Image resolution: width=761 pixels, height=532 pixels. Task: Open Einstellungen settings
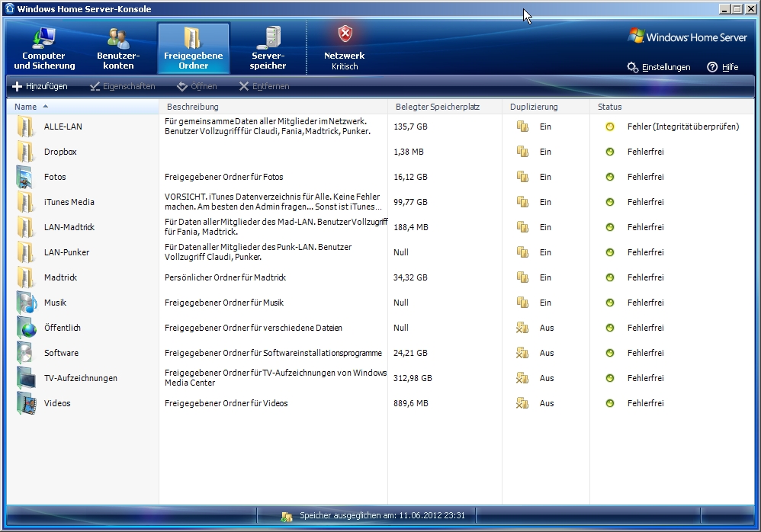point(659,67)
